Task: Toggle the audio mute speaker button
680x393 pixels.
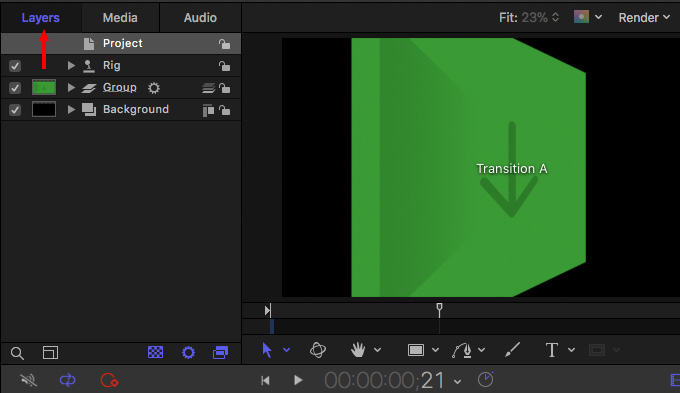Action: pyautogui.click(x=29, y=380)
